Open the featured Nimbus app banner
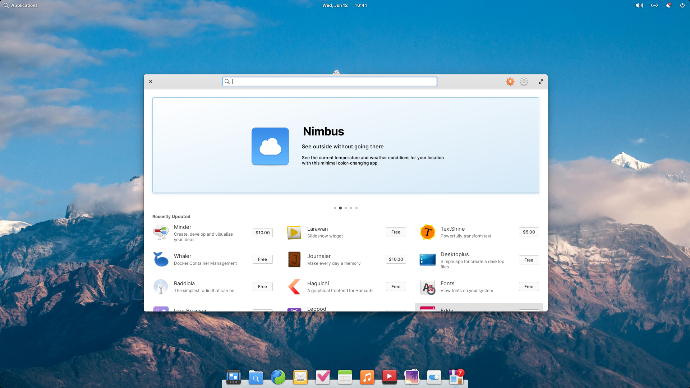Viewport: 690px width, 388px height. pos(345,146)
